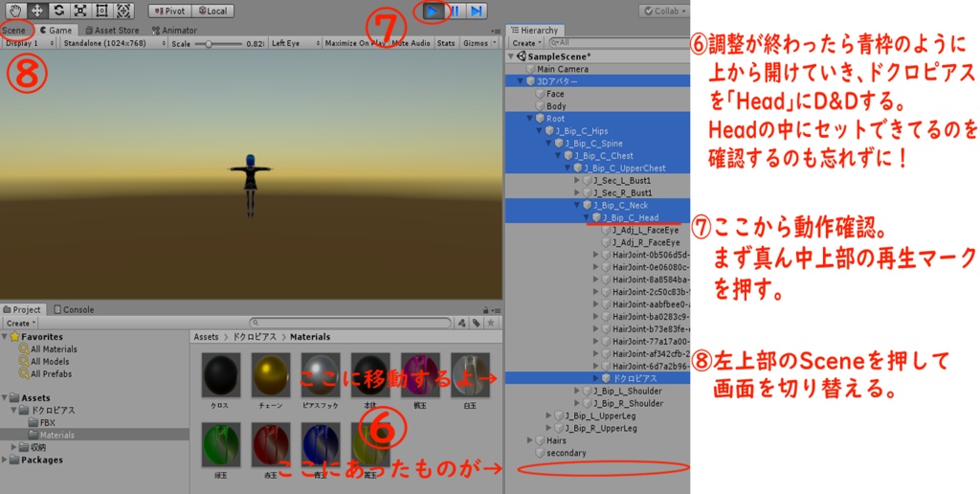Select the 緑玉 green material
The width and height of the screenshot is (980, 494).
click(221, 444)
